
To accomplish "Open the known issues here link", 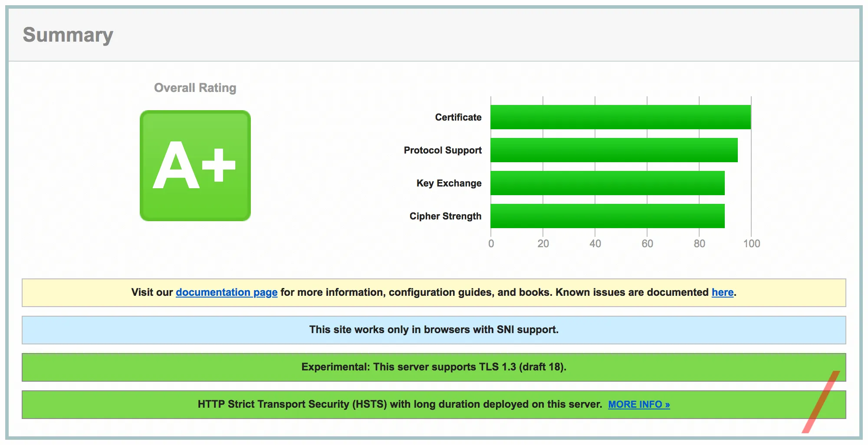I will [722, 292].
